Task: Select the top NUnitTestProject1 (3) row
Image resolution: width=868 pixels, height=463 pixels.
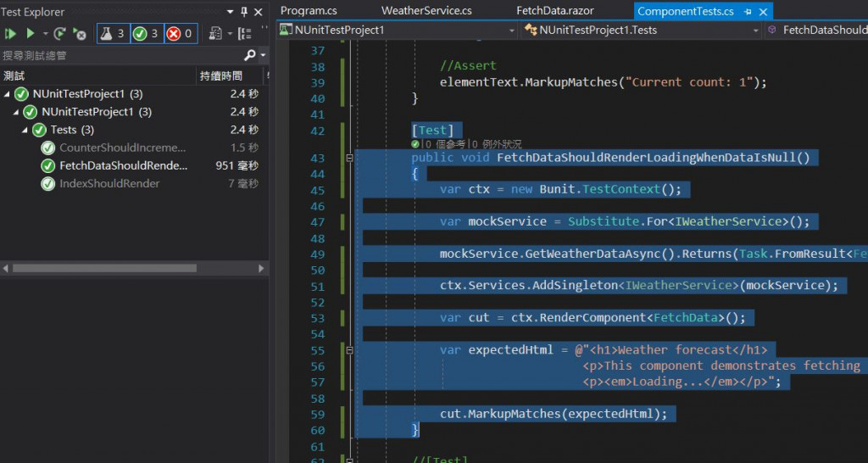Action: (134, 94)
